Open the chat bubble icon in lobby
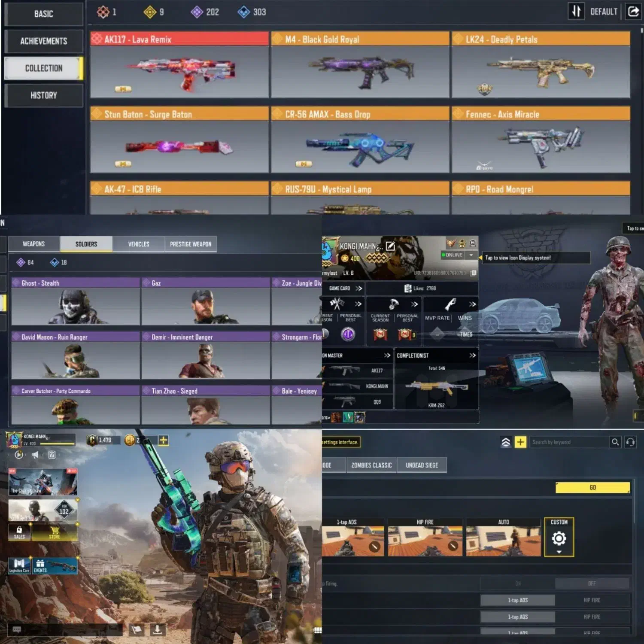This screenshot has width=644, height=644. tap(17, 629)
